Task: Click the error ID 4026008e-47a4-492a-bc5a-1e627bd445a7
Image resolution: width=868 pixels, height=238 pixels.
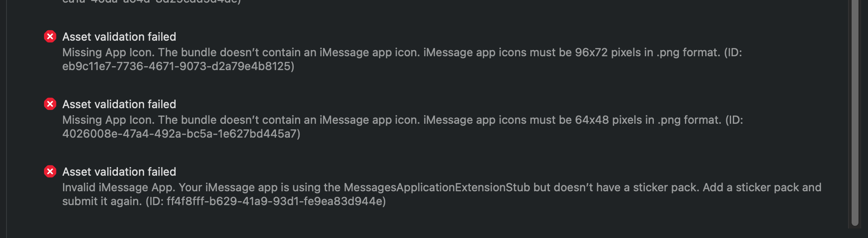Action: [180, 134]
